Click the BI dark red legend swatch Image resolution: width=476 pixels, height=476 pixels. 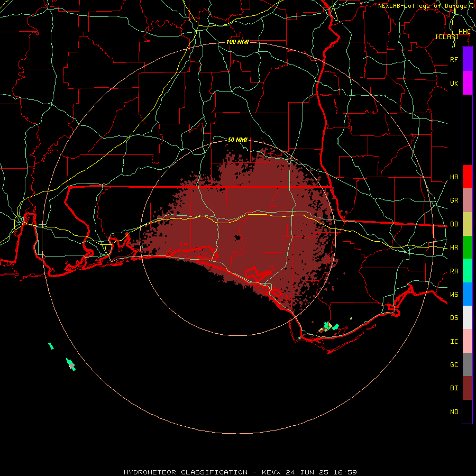coord(467,388)
